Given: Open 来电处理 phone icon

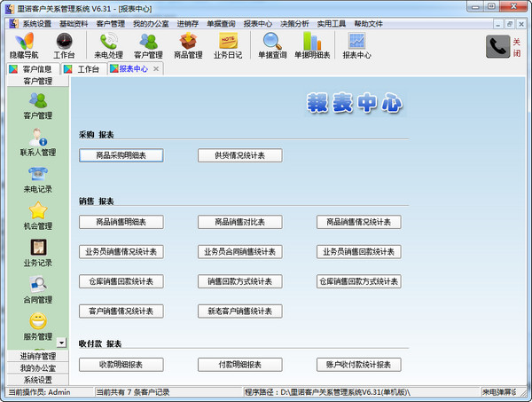Looking at the screenshot, I should coord(108,45).
